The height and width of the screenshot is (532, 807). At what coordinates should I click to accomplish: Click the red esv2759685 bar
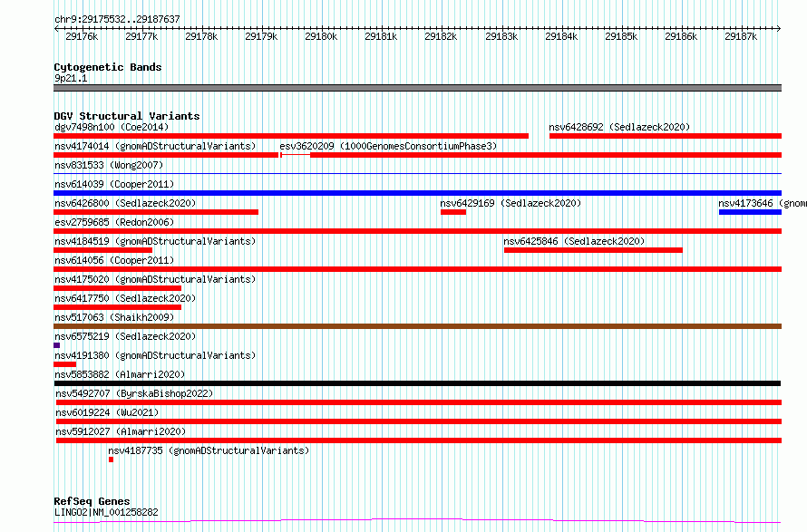point(417,231)
